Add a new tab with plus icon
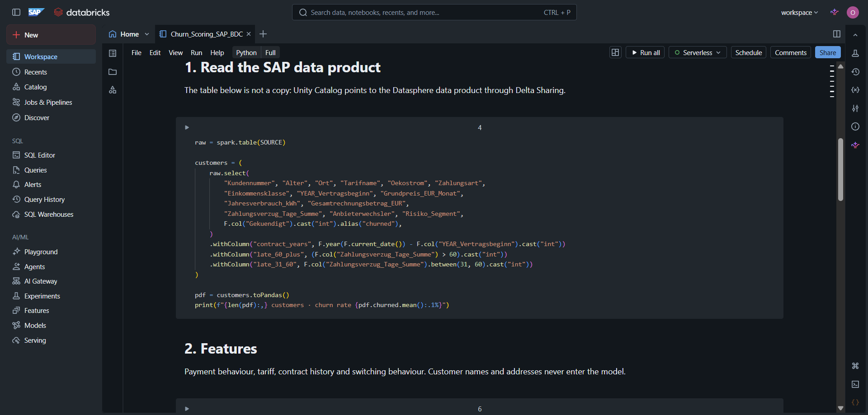Screen dimensions: 868x415 (x=263, y=34)
